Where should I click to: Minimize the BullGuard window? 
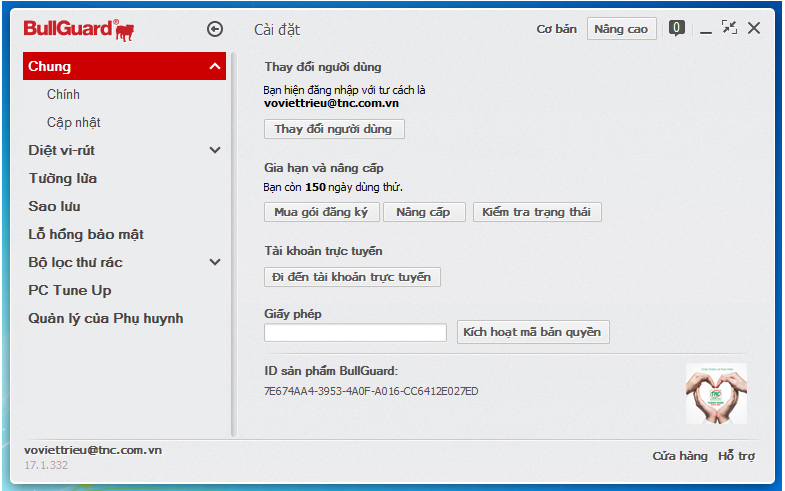point(706,32)
